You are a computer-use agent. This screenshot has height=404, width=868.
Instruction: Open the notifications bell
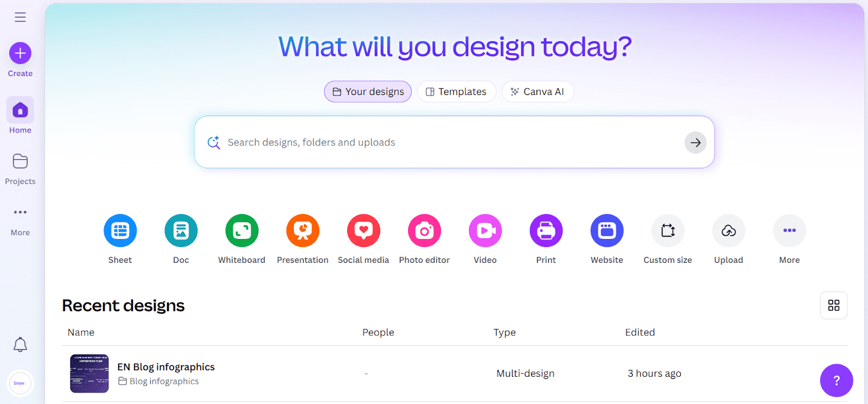coord(20,345)
